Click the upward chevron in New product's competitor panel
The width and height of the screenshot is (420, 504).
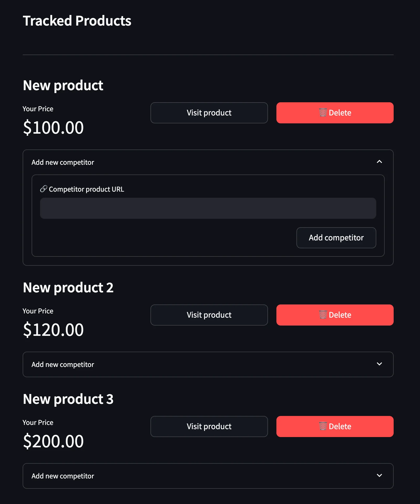click(x=380, y=162)
